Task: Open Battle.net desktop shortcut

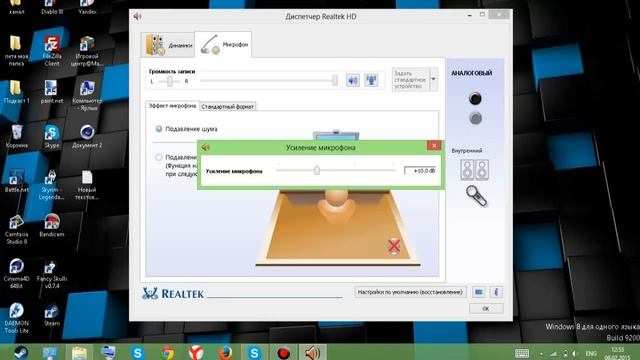Action: point(16,181)
